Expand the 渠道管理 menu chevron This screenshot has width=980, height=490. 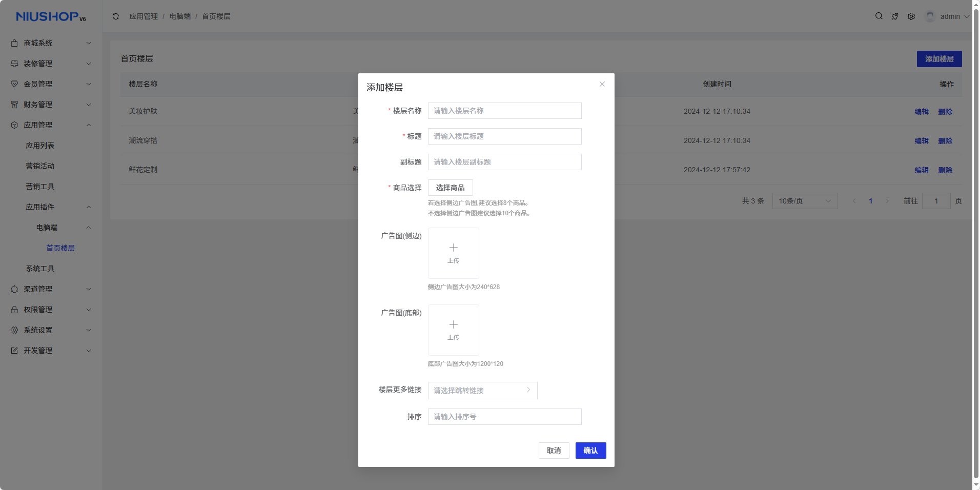tap(89, 289)
